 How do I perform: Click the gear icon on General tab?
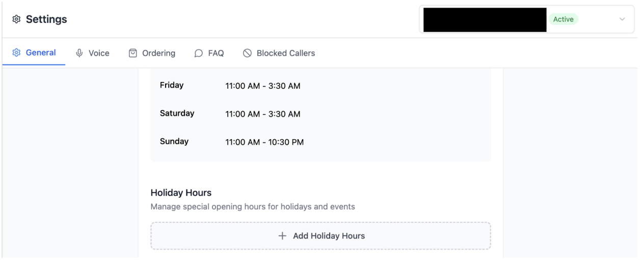coord(16,53)
